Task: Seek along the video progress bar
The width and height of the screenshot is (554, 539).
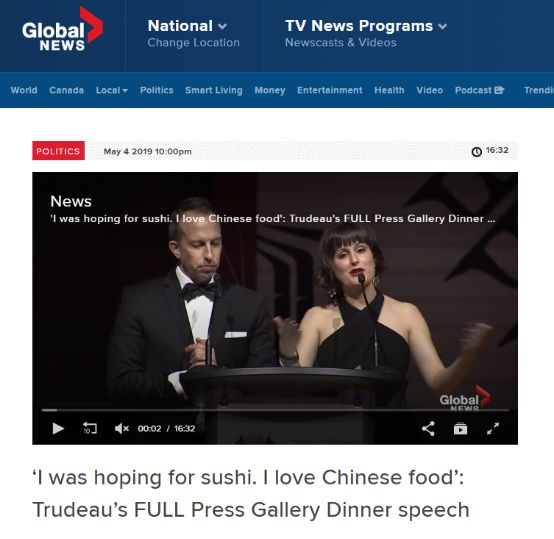Action: point(275,410)
